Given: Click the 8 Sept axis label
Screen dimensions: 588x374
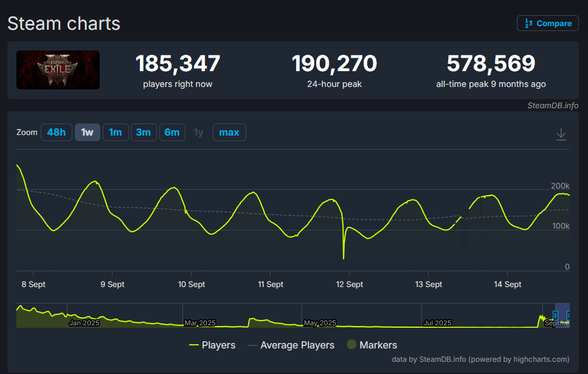Looking at the screenshot, I should pos(33,285).
